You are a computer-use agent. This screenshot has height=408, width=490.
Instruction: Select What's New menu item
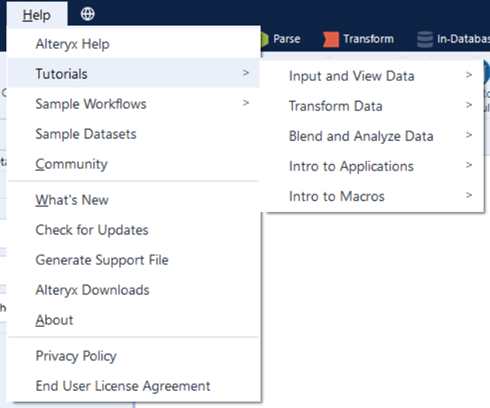pos(133,200)
